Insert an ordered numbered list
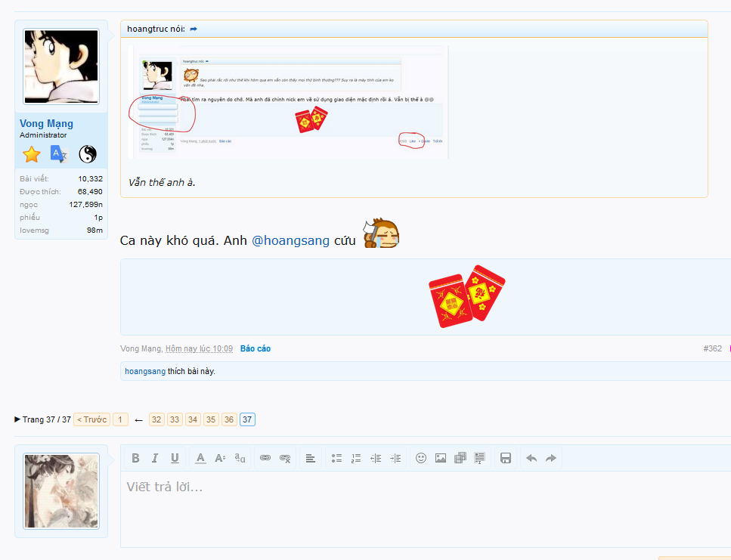Screen dimensions: 731x560 click(x=356, y=458)
